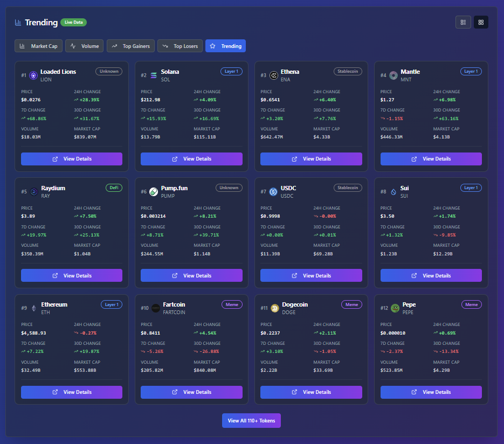Image resolution: width=504 pixels, height=444 pixels.
Task: Select the Market Cap tab
Action: click(x=39, y=46)
